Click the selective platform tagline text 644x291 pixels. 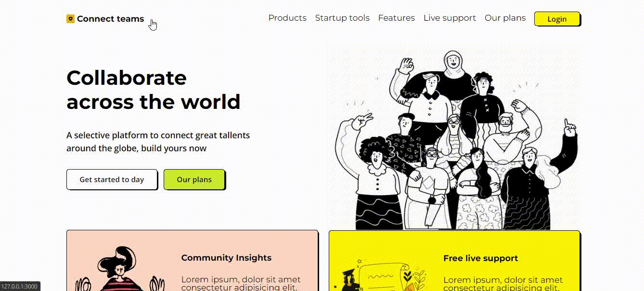[158, 142]
